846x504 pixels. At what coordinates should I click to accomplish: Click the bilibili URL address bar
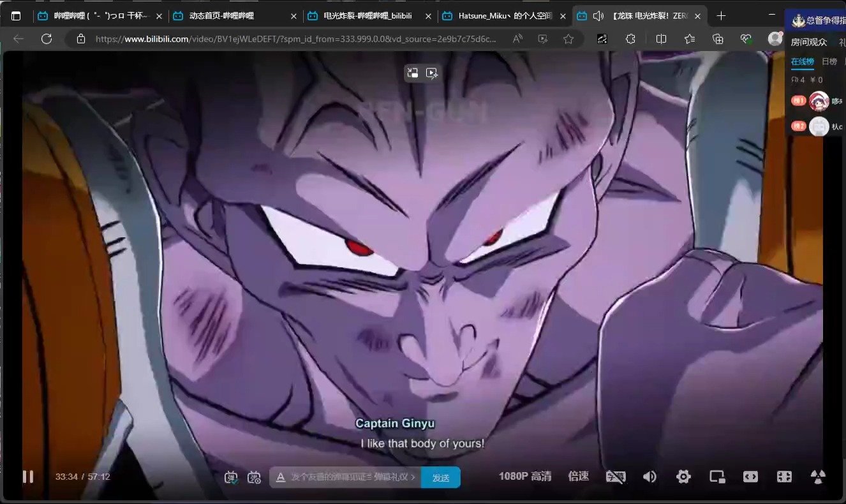pos(295,39)
